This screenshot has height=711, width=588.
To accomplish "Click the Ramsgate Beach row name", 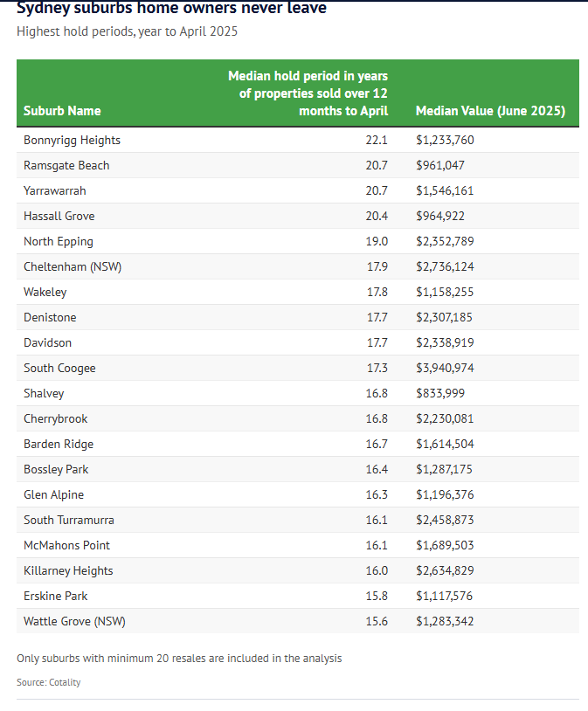I will (66, 165).
